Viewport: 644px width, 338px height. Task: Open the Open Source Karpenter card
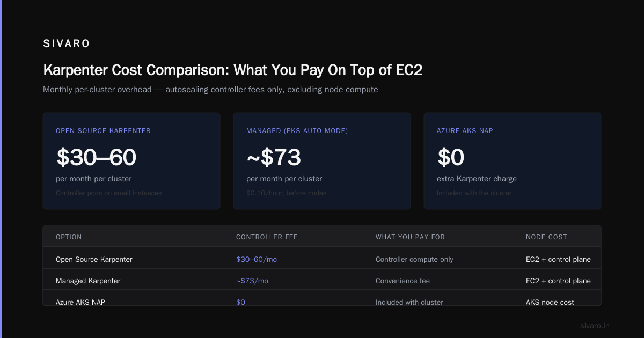[x=131, y=161]
